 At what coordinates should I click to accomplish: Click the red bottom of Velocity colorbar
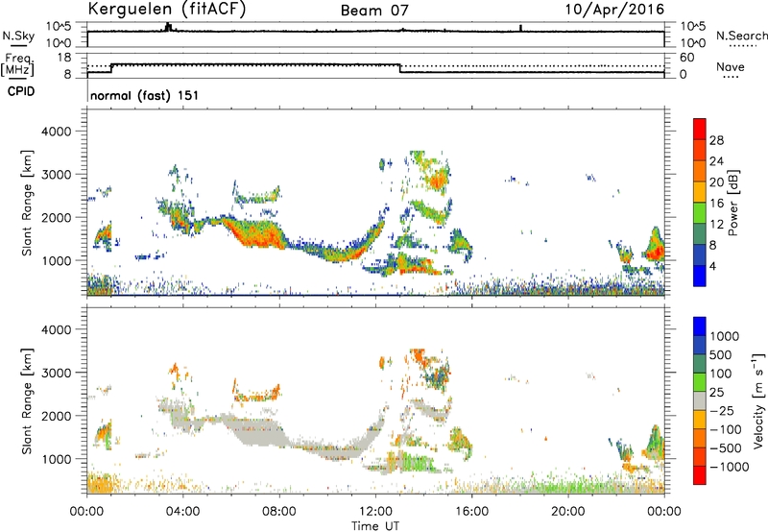tap(700, 475)
